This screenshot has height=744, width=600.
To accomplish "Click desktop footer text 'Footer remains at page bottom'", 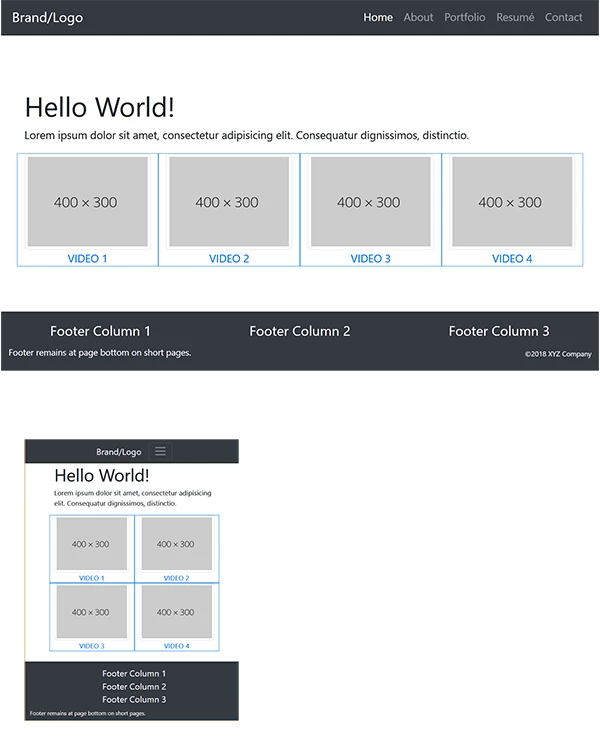I will click(x=100, y=353).
